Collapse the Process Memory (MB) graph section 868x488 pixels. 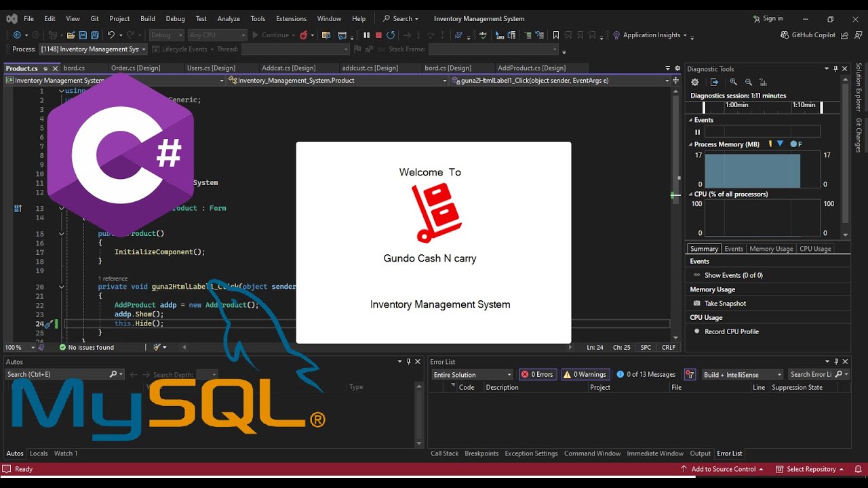[x=691, y=144]
